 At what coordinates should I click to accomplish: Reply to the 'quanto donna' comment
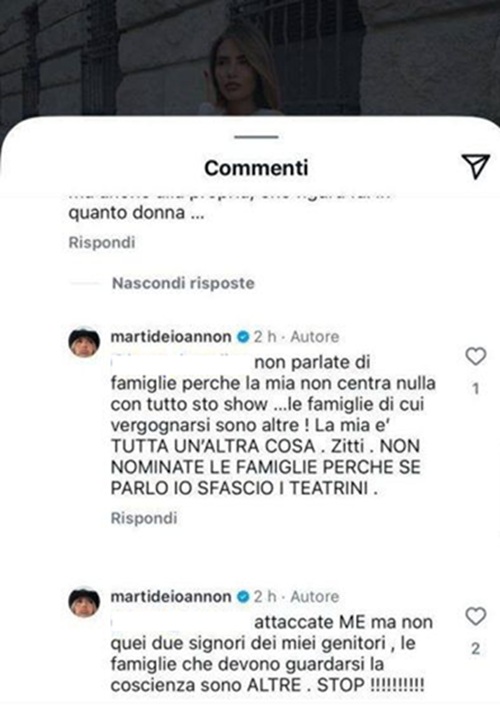(x=101, y=242)
